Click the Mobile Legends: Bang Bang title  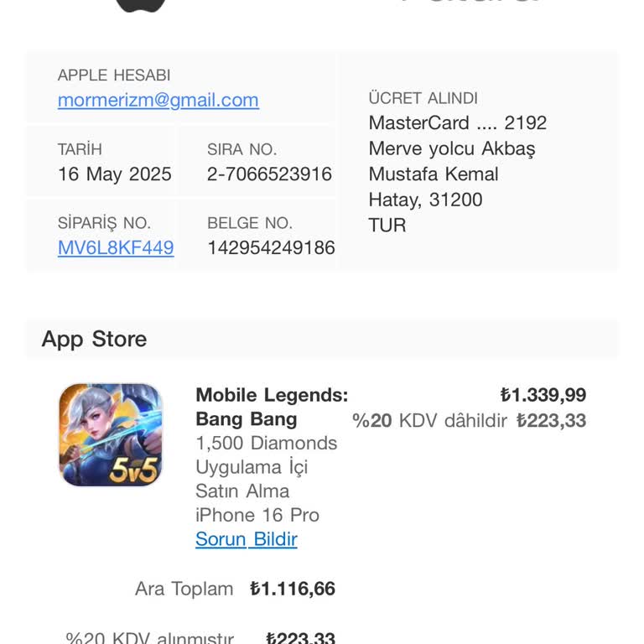point(271,407)
